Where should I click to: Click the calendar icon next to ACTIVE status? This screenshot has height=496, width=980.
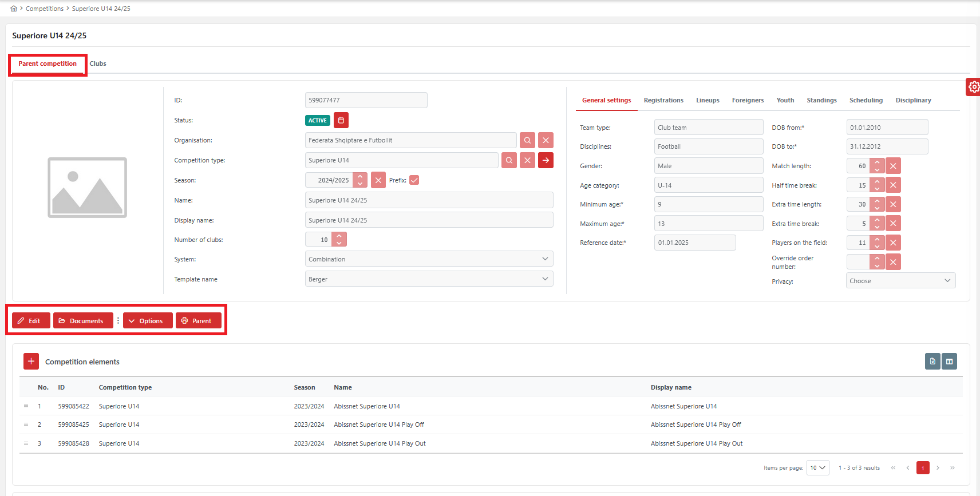click(341, 120)
